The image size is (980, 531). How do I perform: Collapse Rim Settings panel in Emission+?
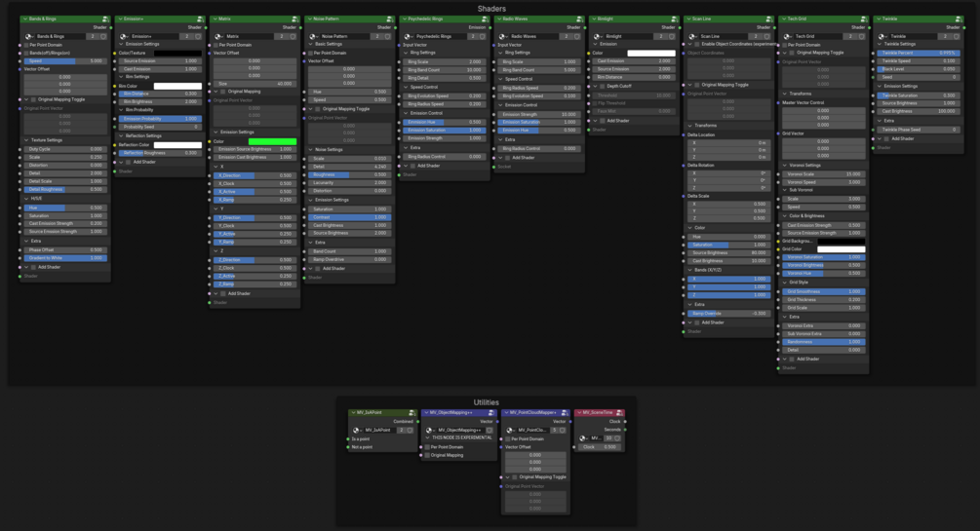122,76
